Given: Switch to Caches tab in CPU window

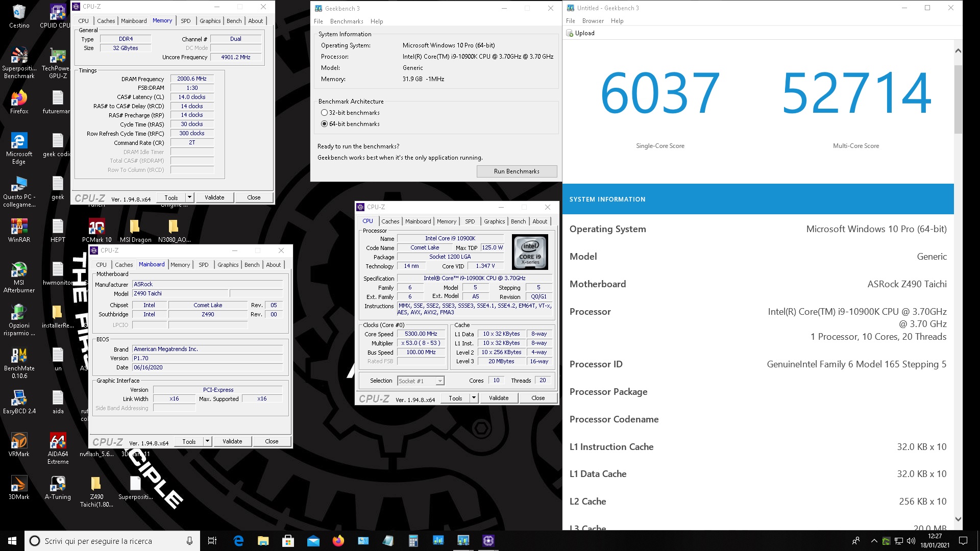Looking at the screenshot, I should click(x=390, y=221).
